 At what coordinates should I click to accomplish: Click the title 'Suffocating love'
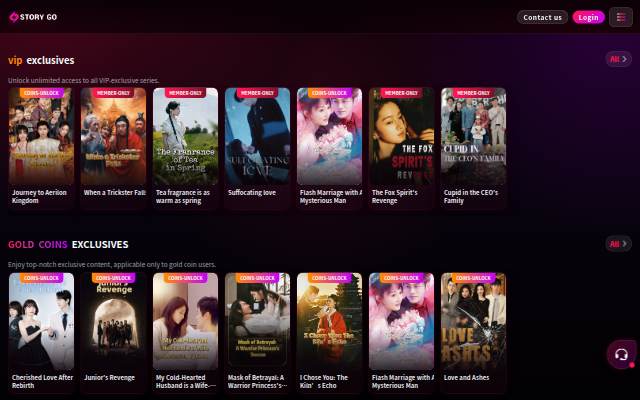[x=252, y=193]
